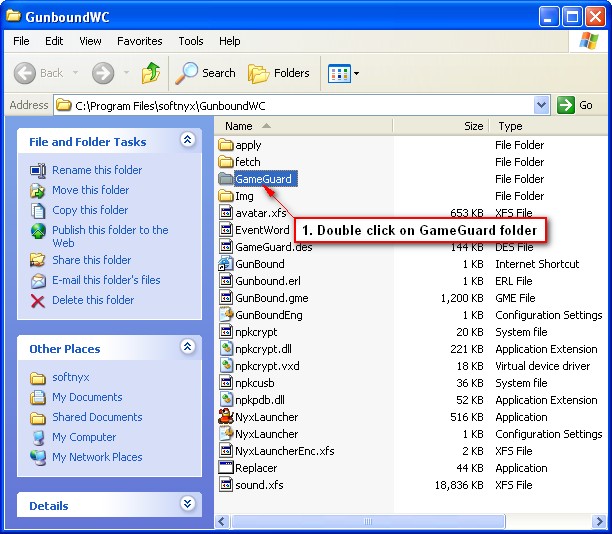The height and width of the screenshot is (534, 612).
Task: Select the npkcrypt.vxd file icon
Action: [x=226, y=366]
